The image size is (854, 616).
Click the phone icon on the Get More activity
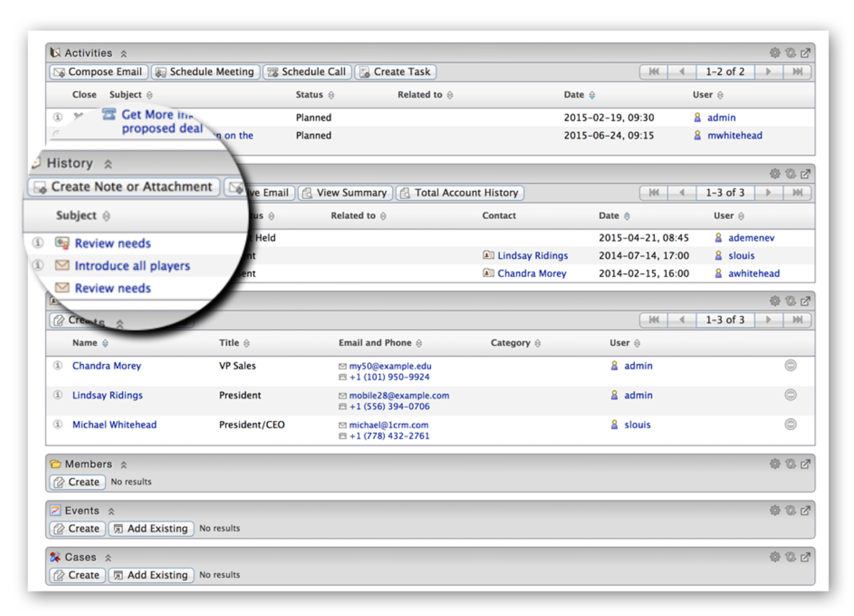tap(109, 115)
